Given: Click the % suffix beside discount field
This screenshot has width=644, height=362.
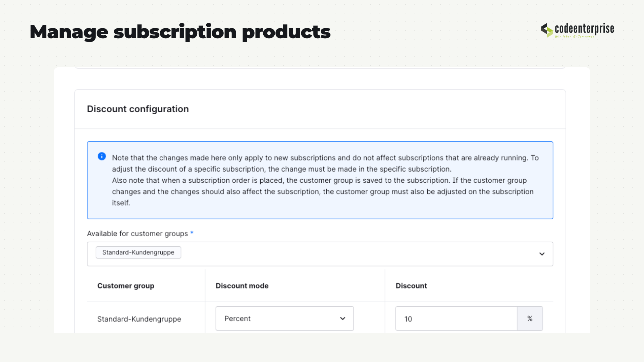Looking at the screenshot, I should [x=530, y=318].
